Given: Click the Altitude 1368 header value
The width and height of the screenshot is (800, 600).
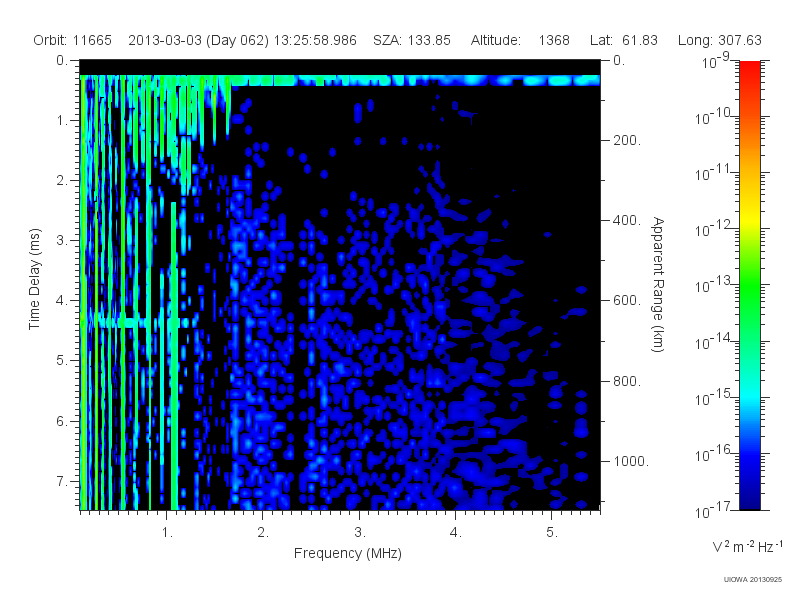Looking at the screenshot, I should [x=520, y=40].
